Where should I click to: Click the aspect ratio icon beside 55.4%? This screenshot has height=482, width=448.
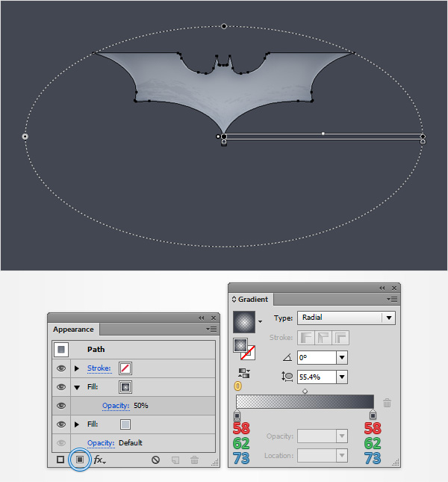tap(287, 377)
